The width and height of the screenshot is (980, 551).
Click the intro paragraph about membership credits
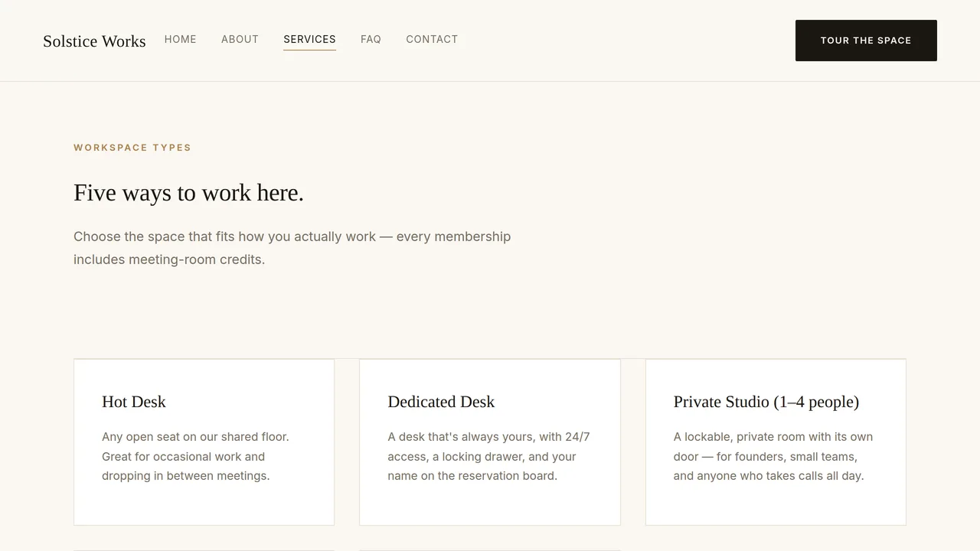pyautogui.click(x=292, y=248)
